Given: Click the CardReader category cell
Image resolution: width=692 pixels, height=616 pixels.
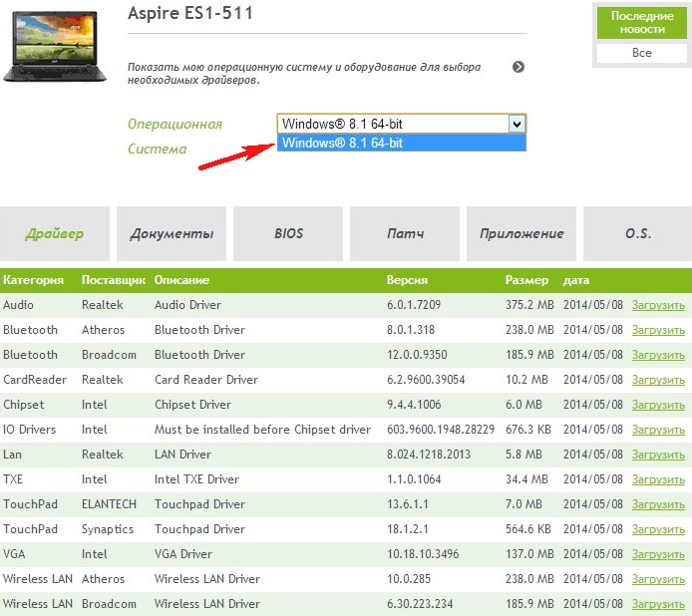Looking at the screenshot, I should click(35, 380).
